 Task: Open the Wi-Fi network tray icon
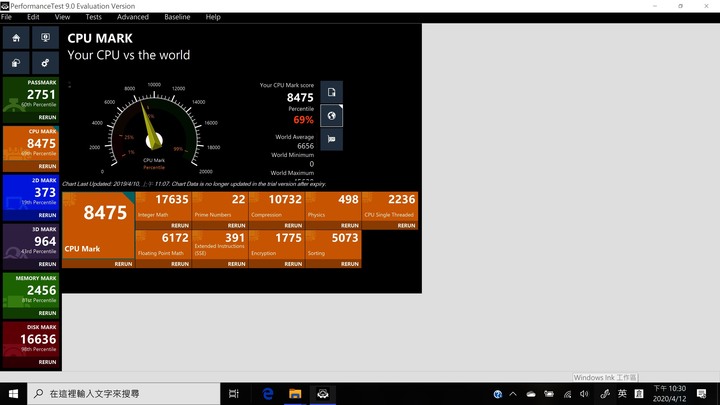pyautogui.click(x=568, y=394)
